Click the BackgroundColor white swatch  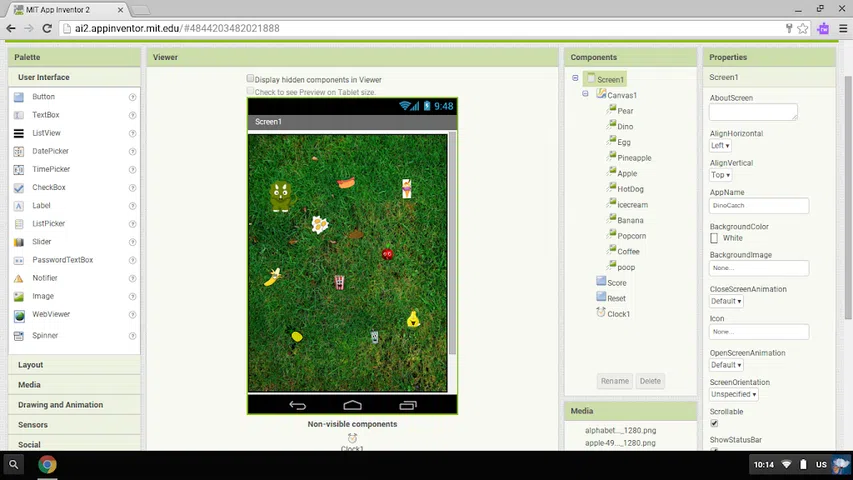pos(714,239)
